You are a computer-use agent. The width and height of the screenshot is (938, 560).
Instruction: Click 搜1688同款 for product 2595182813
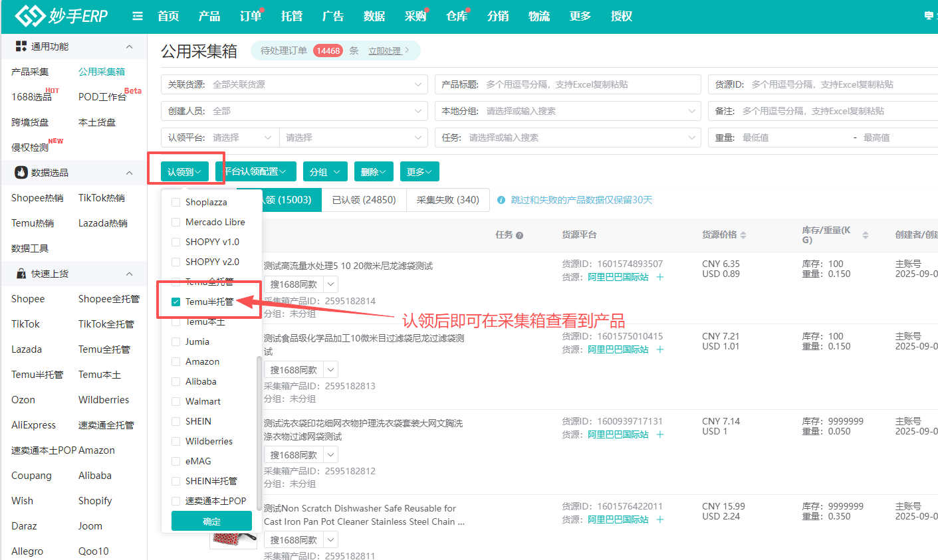(294, 370)
